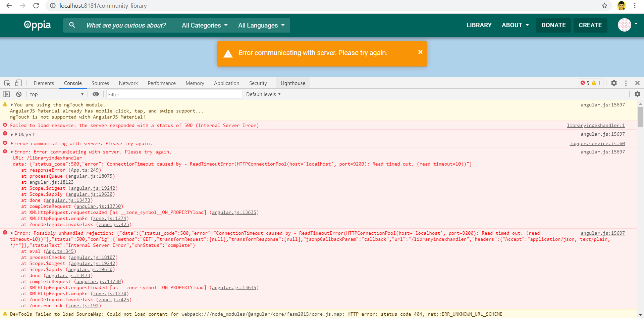Open the All Languages dropdown
The image size is (644, 318).
[x=261, y=25]
